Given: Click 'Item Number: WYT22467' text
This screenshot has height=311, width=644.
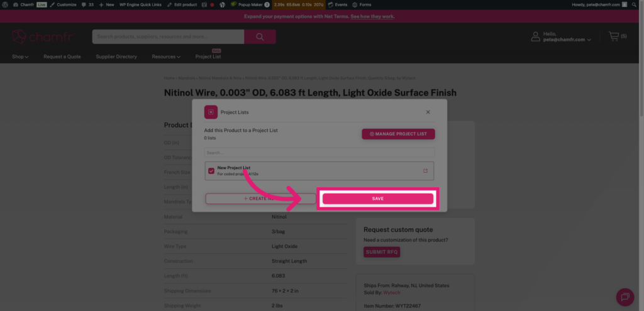Looking at the screenshot, I should pyautogui.click(x=392, y=306).
